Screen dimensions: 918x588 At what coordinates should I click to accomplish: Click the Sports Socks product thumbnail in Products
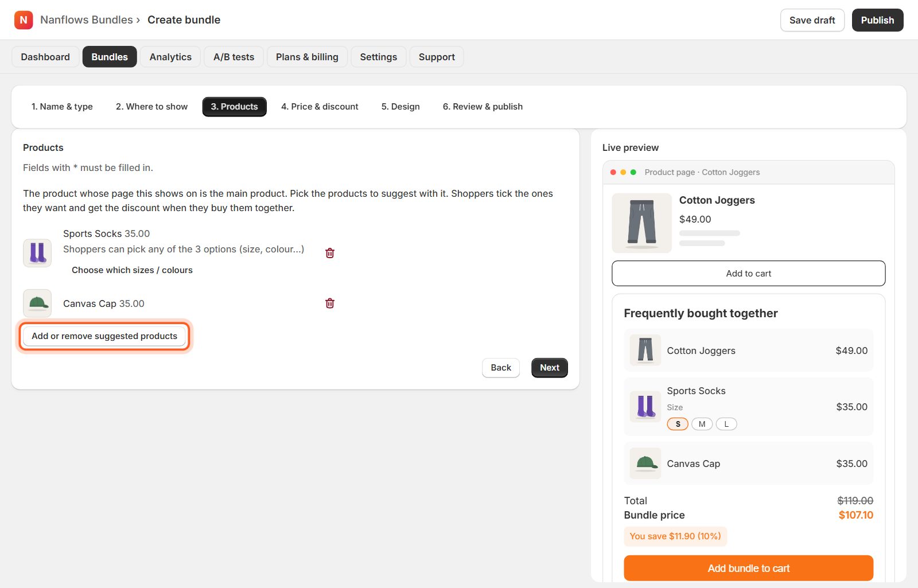click(x=37, y=253)
